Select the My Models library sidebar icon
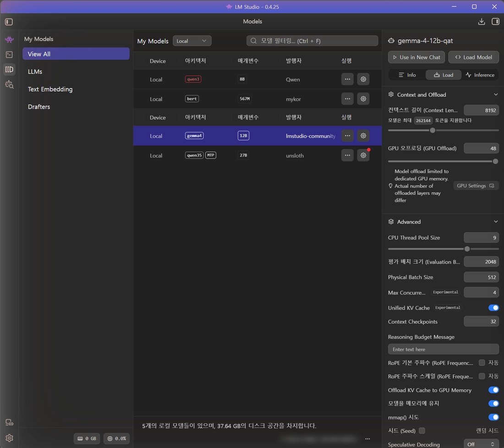The height and width of the screenshot is (448, 504). [9, 69]
